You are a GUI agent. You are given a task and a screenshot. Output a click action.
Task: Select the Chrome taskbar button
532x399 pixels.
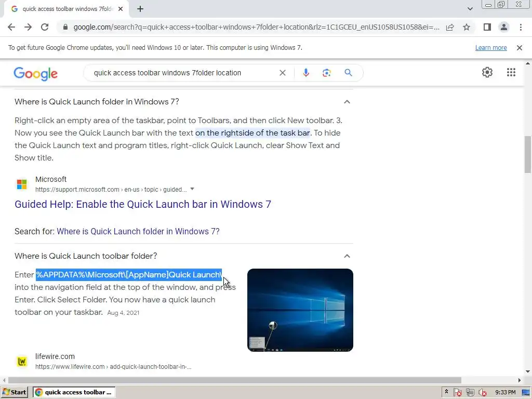click(x=74, y=392)
